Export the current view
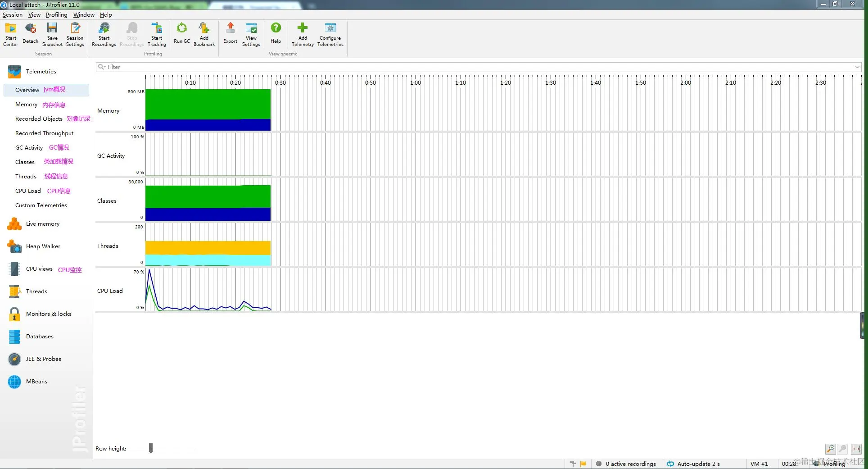Viewport: 868px width, 469px height. (x=230, y=34)
